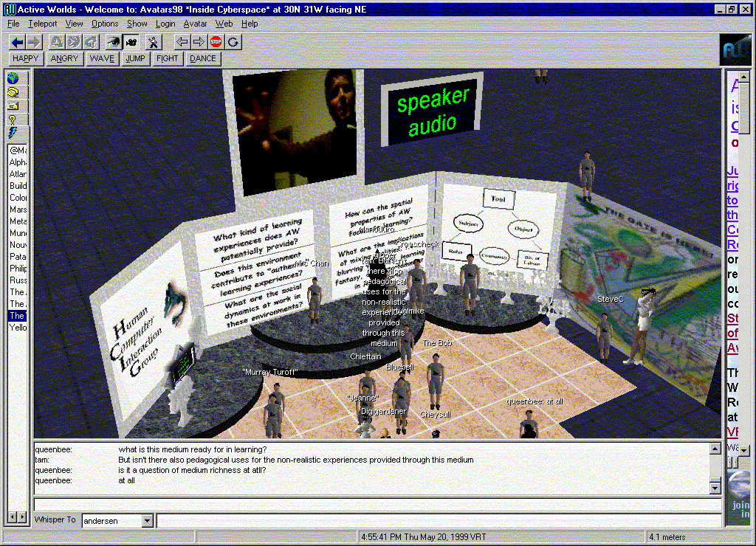
Task: Click the web pane scroll-down arrow
Action: point(744,451)
